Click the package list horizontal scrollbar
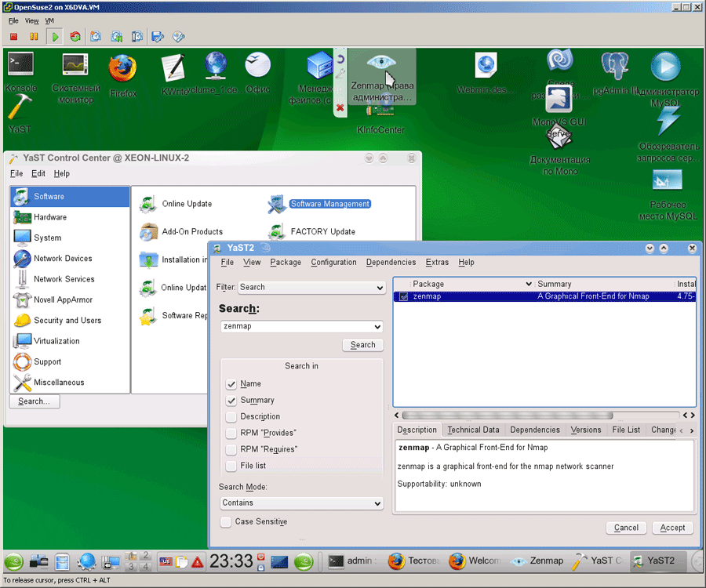Viewport: 706px width, 588px height. tap(508, 416)
